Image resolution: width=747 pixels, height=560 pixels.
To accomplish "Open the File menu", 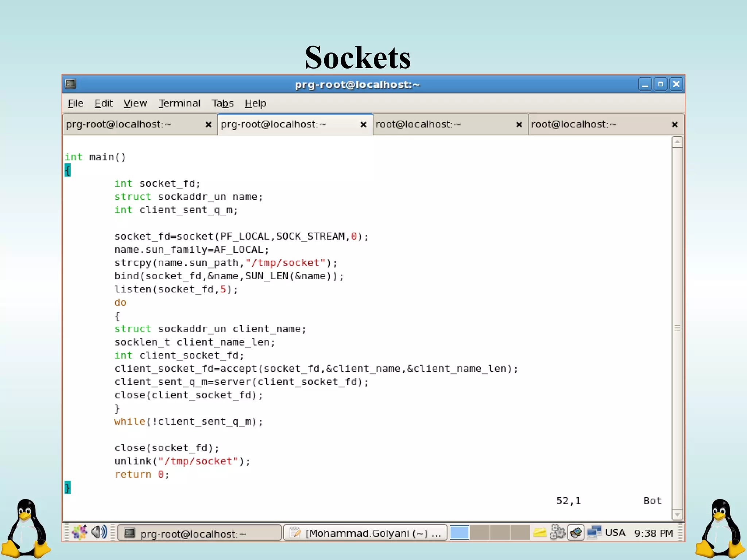I will [x=76, y=104].
